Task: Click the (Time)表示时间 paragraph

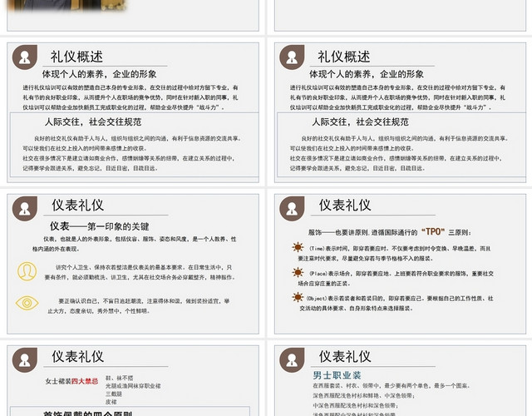Action: (x=394, y=253)
